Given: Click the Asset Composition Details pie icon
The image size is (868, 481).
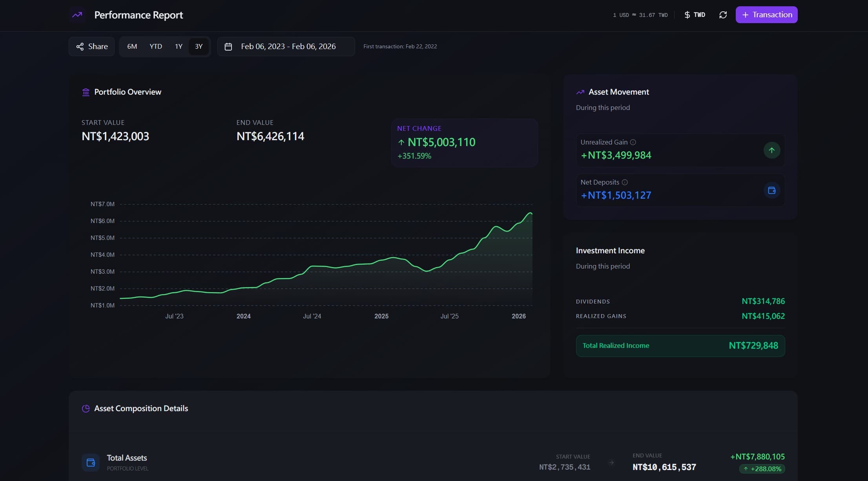Looking at the screenshot, I should [x=86, y=408].
